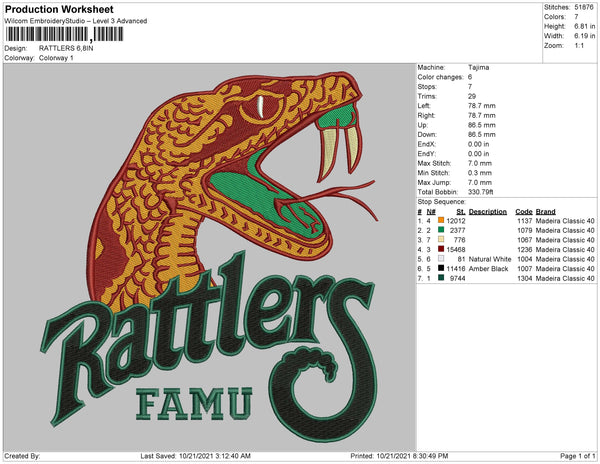Image resolution: width=600 pixels, height=464 pixels.
Task: Click the 'Production Worksheet' title
Action: (59, 10)
